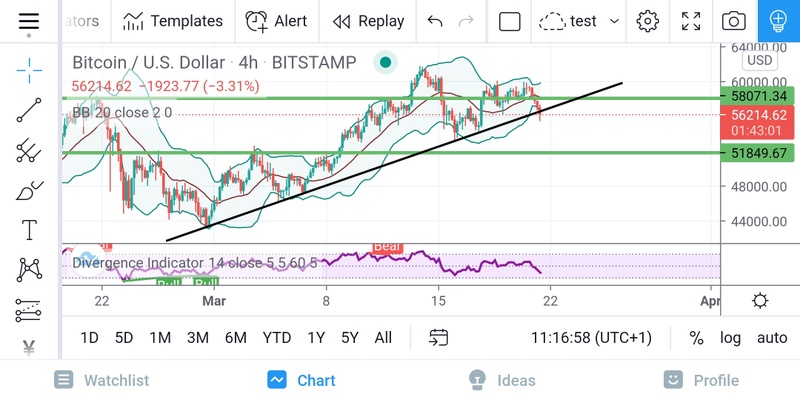Image resolution: width=800 pixels, height=400 pixels.
Task: Toggle log scale on price axis
Action: pos(730,338)
